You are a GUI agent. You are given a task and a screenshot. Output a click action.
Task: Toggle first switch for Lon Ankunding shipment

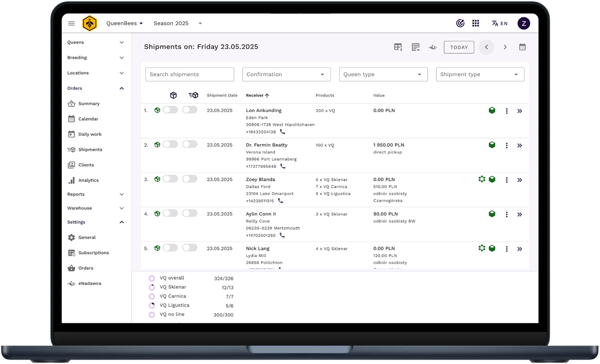point(170,110)
